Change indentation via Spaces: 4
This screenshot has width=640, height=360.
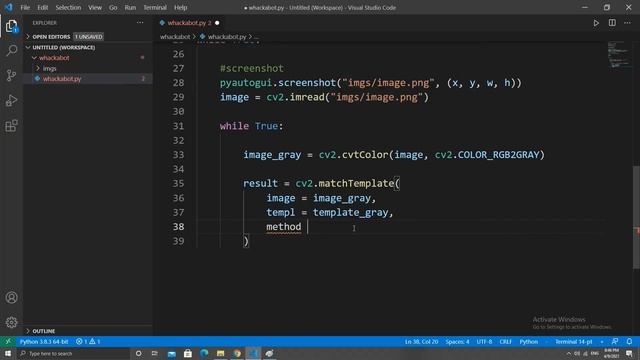coord(457,341)
